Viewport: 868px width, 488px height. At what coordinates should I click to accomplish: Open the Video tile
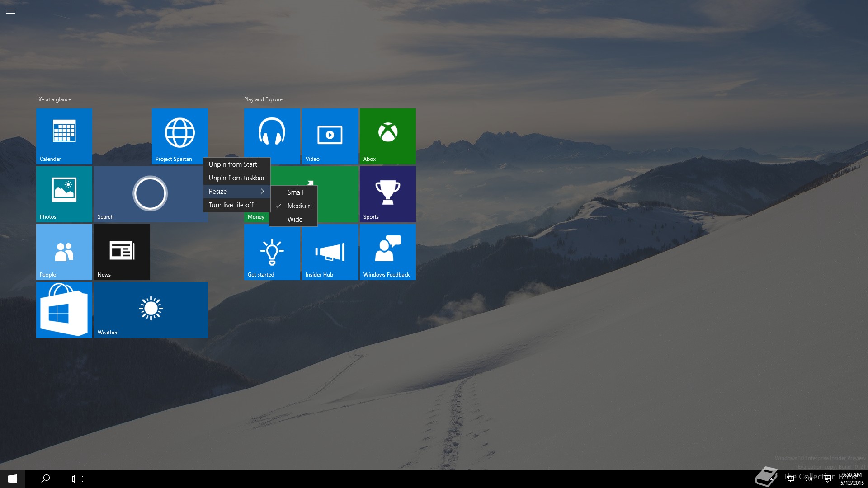330,136
